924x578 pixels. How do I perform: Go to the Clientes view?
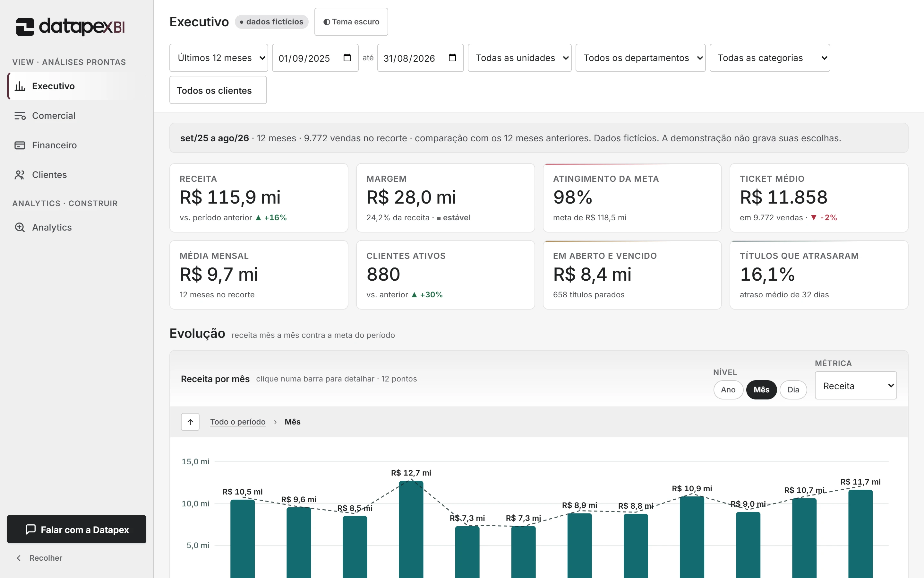click(x=77, y=175)
